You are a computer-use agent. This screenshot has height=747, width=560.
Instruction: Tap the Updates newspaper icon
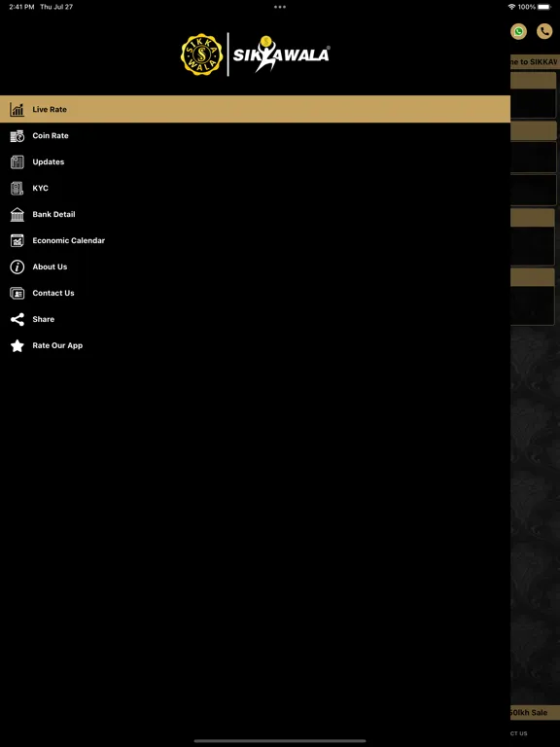click(17, 162)
